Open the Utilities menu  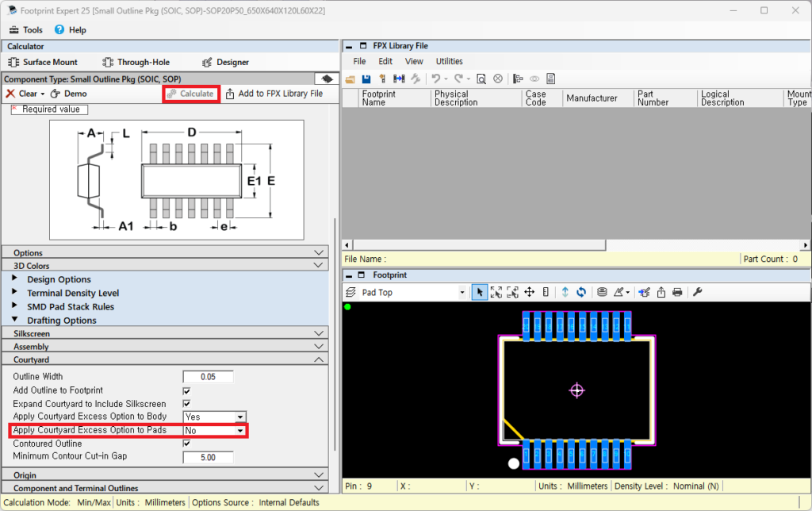449,61
